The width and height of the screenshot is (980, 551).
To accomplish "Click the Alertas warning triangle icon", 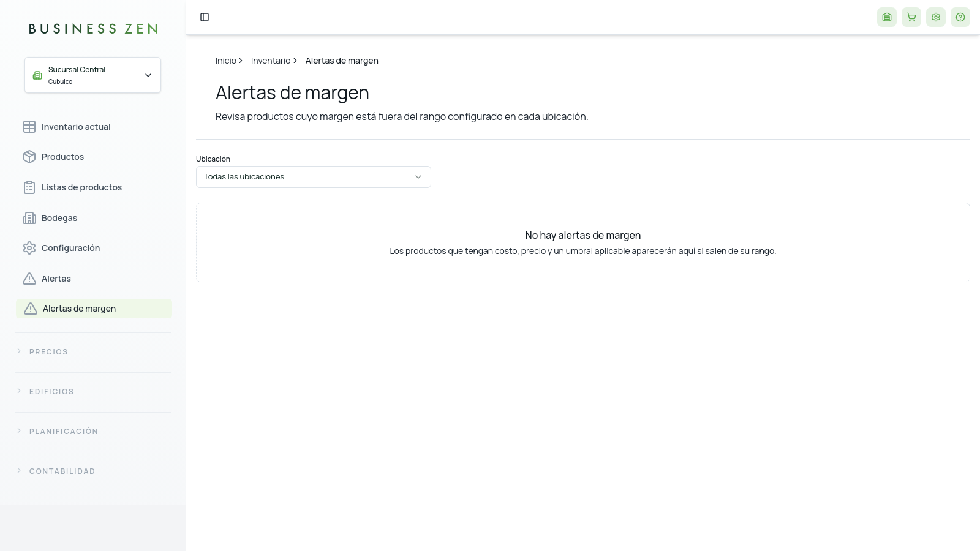I will 29,279.
